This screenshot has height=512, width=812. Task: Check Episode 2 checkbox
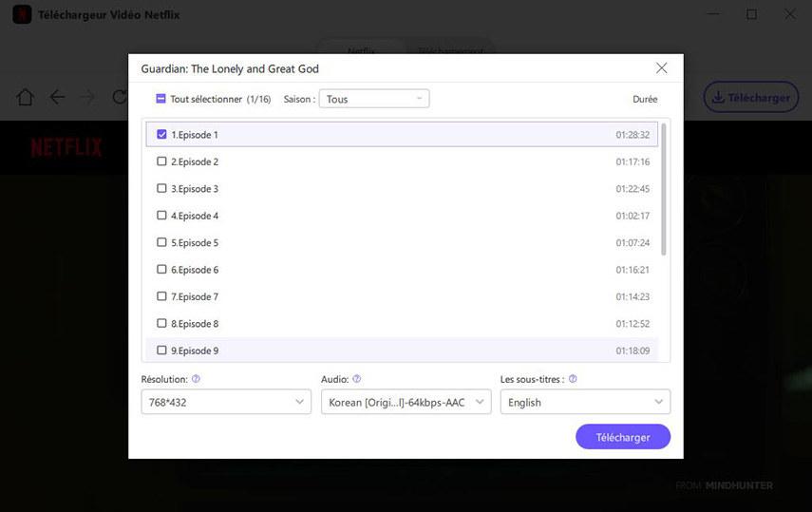coord(161,161)
